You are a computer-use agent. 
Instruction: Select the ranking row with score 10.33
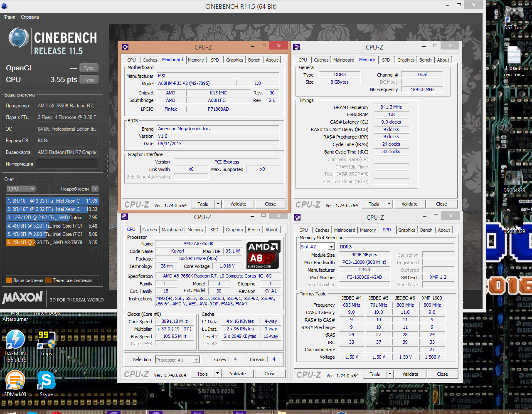coord(52,209)
